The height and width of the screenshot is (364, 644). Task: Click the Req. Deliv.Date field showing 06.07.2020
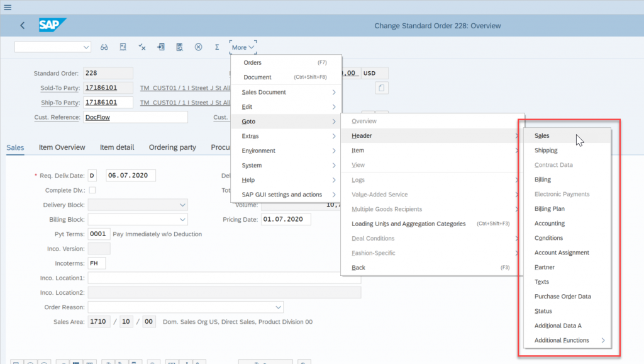pyautogui.click(x=131, y=176)
